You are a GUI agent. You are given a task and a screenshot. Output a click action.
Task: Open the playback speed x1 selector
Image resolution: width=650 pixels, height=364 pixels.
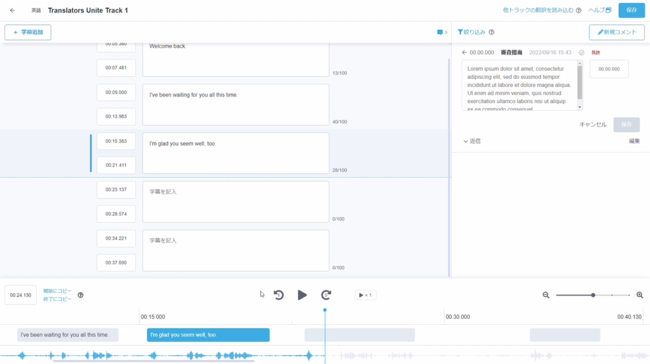click(x=365, y=295)
